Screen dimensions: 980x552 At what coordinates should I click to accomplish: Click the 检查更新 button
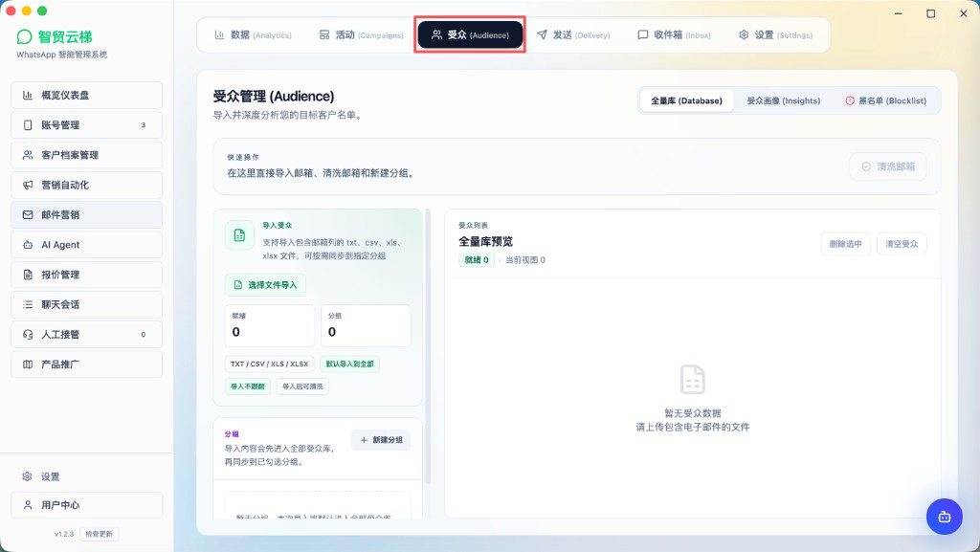point(99,534)
